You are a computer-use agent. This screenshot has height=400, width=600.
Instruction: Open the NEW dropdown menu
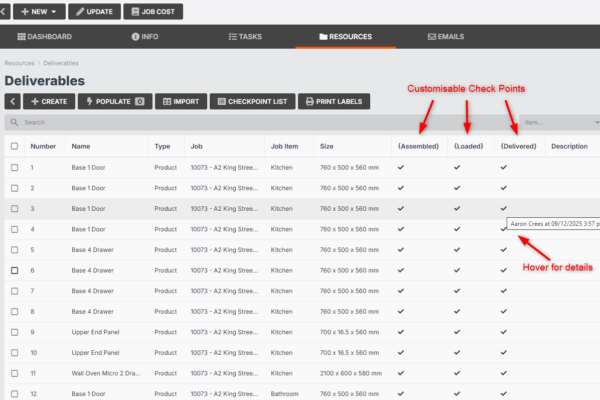click(x=39, y=11)
